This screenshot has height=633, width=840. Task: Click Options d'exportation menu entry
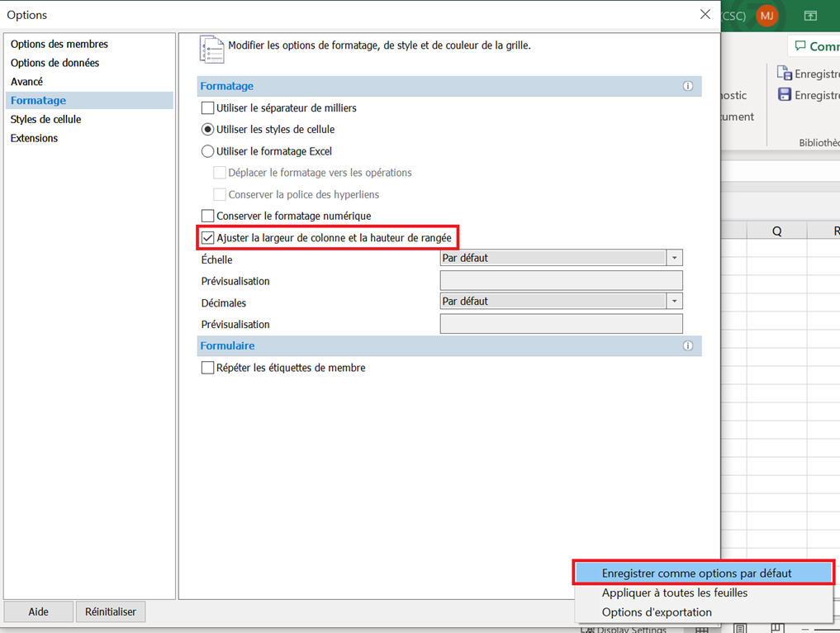pos(657,612)
